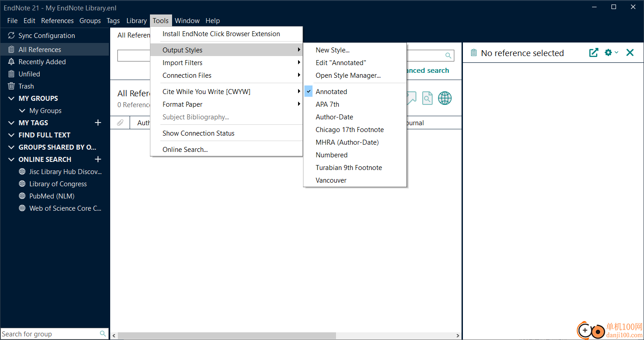Screen dimensions: 644x340
Task: Open the Tags menu
Action: [x=113, y=21]
